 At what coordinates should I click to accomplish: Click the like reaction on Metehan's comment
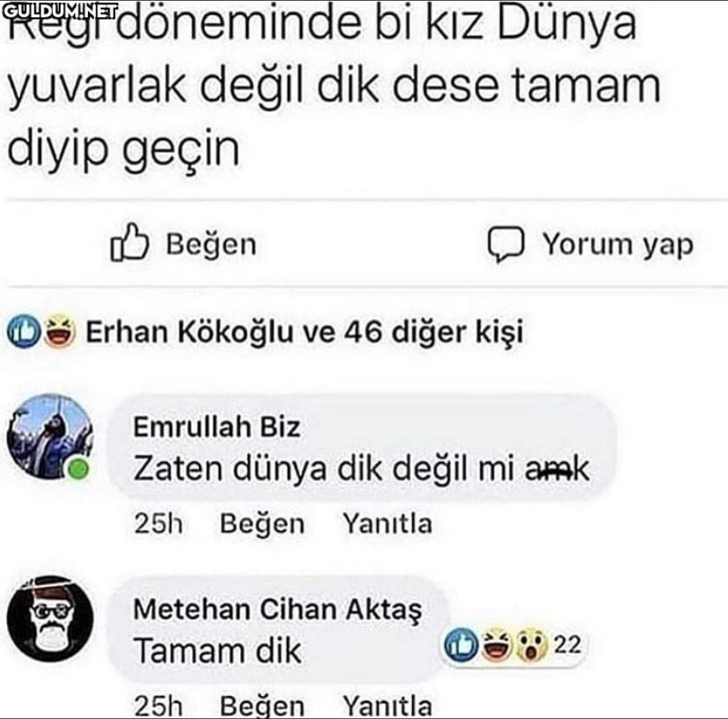pyautogui.click(x=461, y=645)
